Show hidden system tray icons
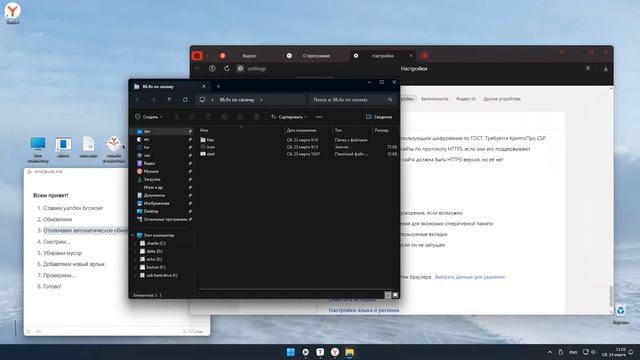This screenshot has width=640, height=360. coord(550,352)
